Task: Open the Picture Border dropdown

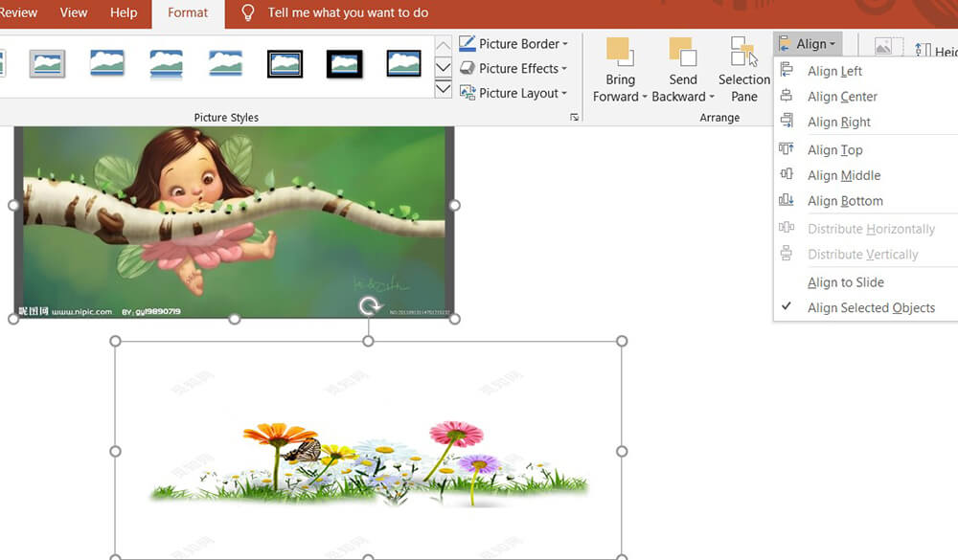Action: tap(513, 44)
